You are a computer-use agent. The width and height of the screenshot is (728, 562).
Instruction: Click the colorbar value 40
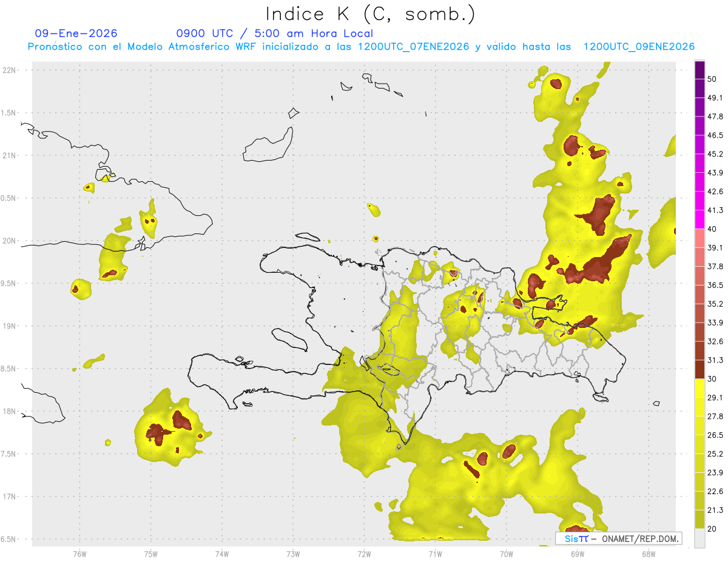click(x=712, y=229)
